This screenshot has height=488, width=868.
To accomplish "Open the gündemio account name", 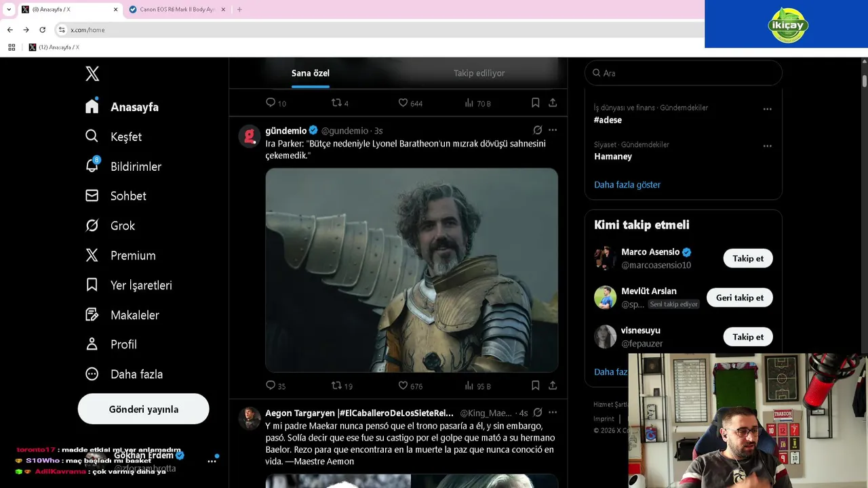I will (285, 130).
